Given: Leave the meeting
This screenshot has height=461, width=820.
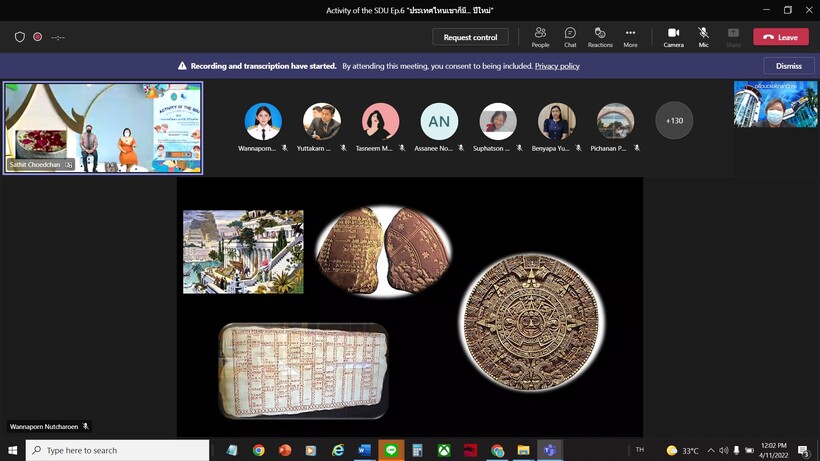Looking at the screenshot, I should tap(781, 37).
